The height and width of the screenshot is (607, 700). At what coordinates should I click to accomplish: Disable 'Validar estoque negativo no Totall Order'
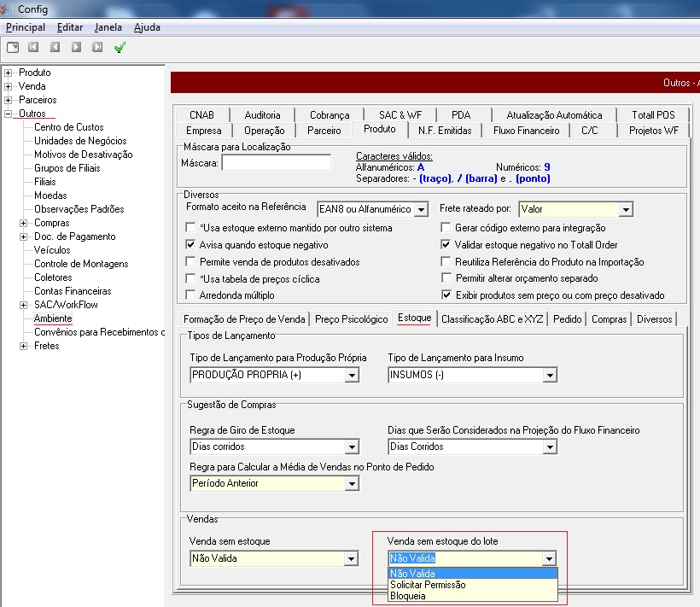[x=446, y=244]
